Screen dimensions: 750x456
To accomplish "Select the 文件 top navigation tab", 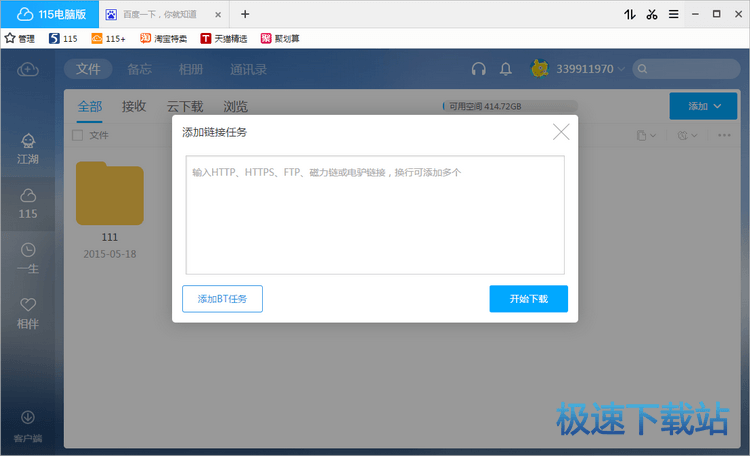I will [x=88, y=69].
